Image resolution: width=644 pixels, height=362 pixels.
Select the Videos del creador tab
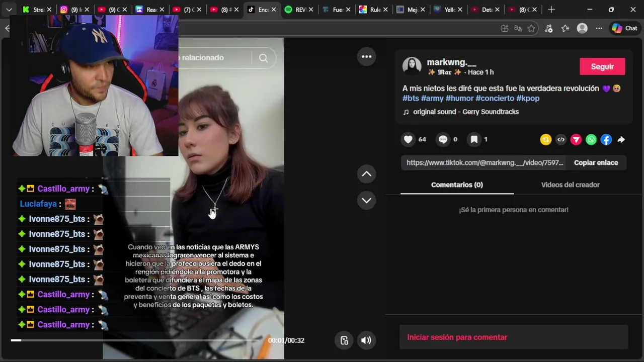click(570, 185)
